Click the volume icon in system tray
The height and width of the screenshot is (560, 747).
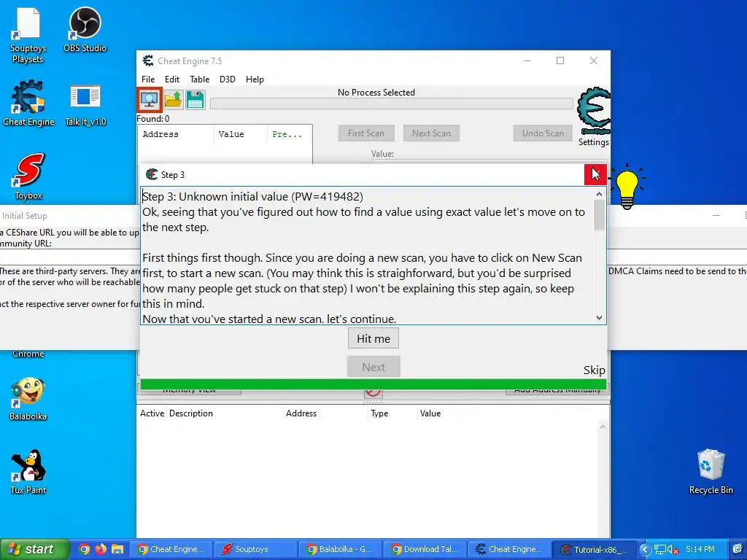click(672, 550)
